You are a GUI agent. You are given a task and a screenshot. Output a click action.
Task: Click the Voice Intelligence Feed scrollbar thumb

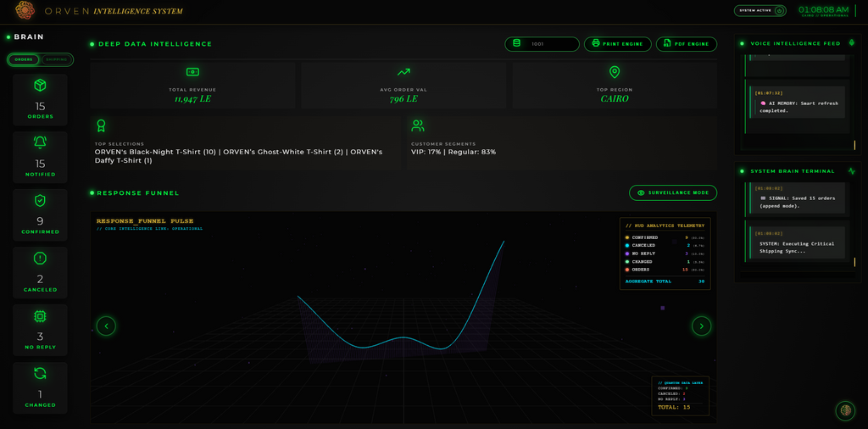pos(854,145)
